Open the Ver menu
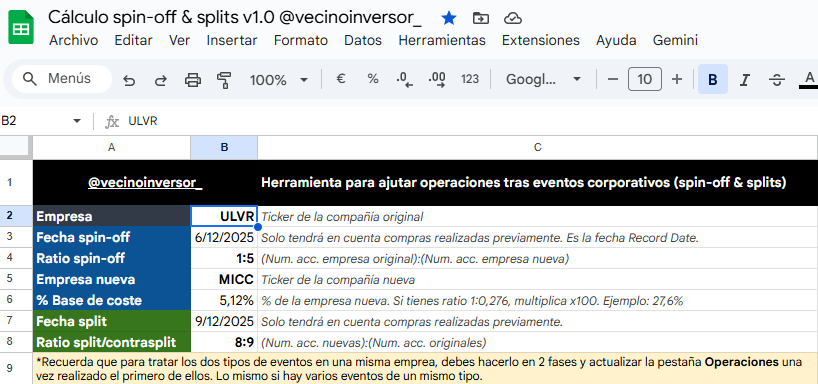This screenshot has height=384, width=818. click(x=179, y=40)
